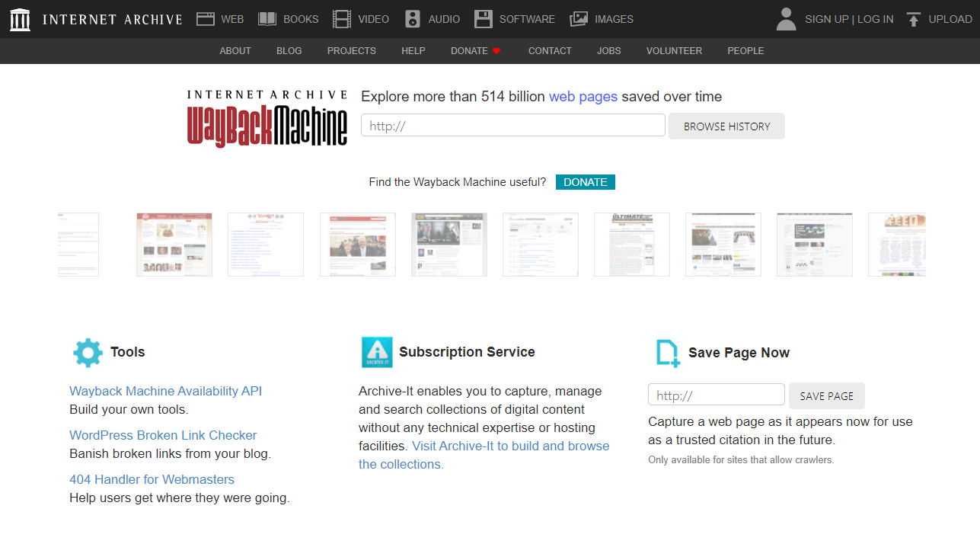Click the UPLOAD text link
The image size is (980, 544).
coord(950,19)
